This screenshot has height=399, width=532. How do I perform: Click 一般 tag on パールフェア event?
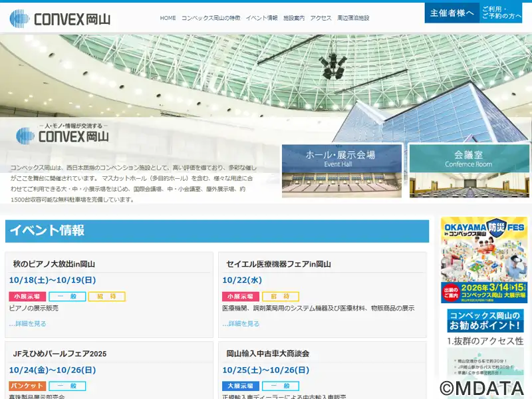pos(67,386)
